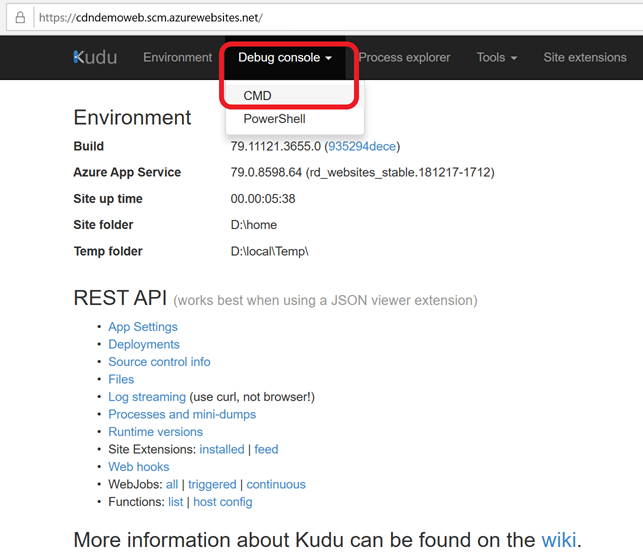Open the Runtime versions link
643x558 pixels.
pyautogui.click(x=155, y=432)
